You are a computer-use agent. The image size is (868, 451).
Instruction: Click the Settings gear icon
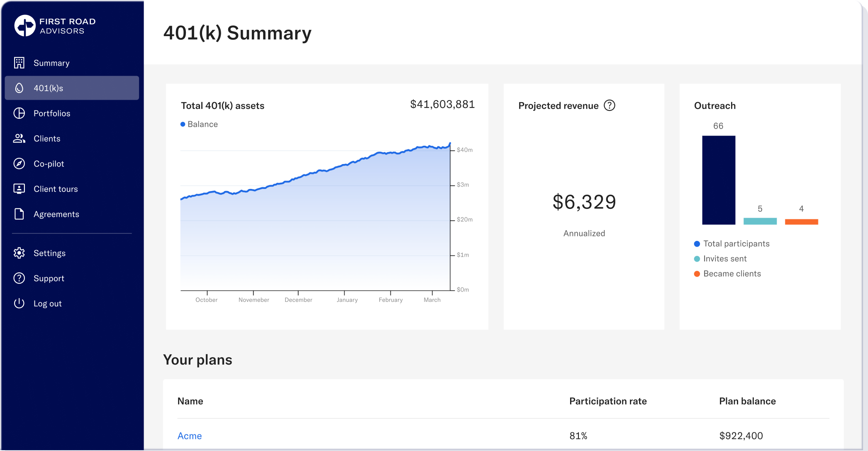pos(19,253)
